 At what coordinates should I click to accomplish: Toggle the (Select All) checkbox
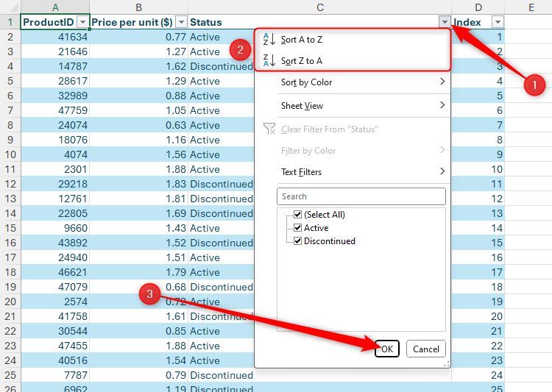pos(297,215)
